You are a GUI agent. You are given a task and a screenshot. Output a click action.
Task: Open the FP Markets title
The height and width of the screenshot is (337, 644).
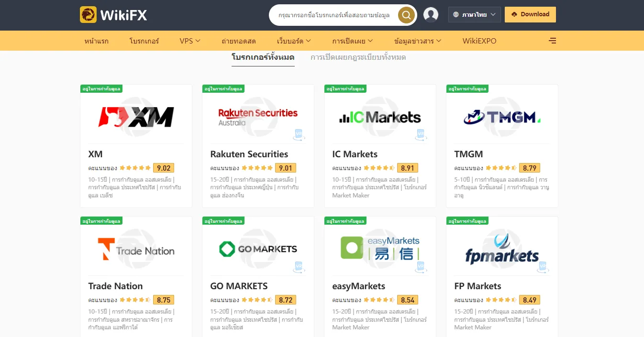477,286
